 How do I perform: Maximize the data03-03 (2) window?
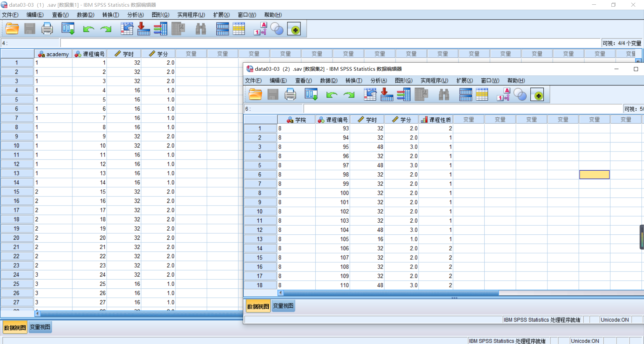click(636, 69)
